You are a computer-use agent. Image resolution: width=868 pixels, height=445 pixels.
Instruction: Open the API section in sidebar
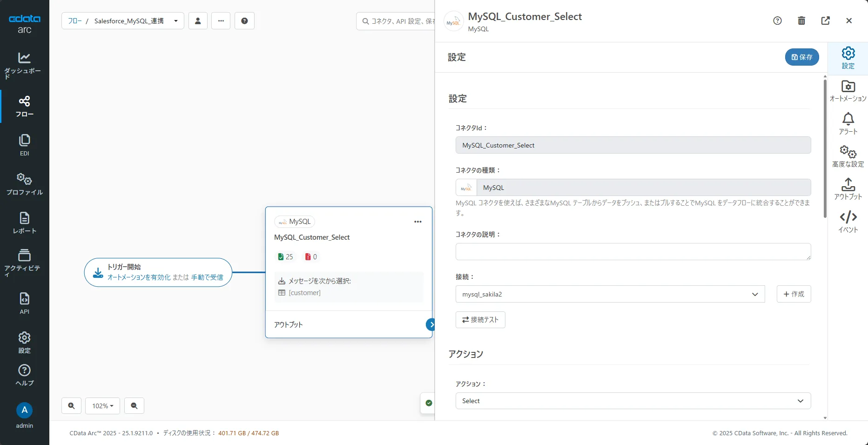click(x=24, y=303)
